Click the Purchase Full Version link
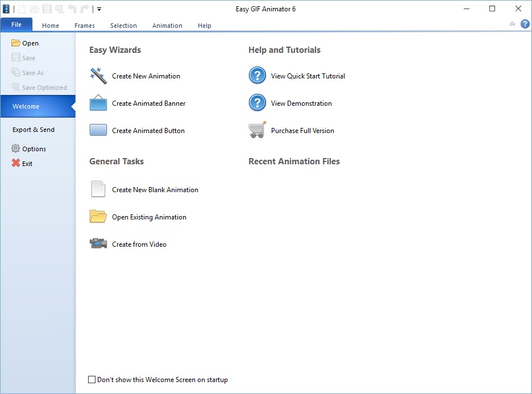Image resolution: width=532 pixels, height=394 pixels. coord(302,131)
